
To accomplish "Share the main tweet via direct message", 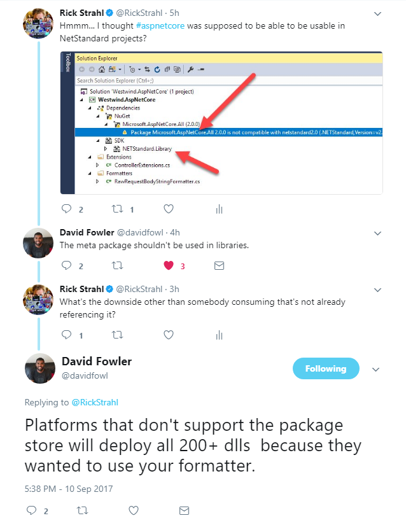I will pyautogui.click(x=184, y=510).
